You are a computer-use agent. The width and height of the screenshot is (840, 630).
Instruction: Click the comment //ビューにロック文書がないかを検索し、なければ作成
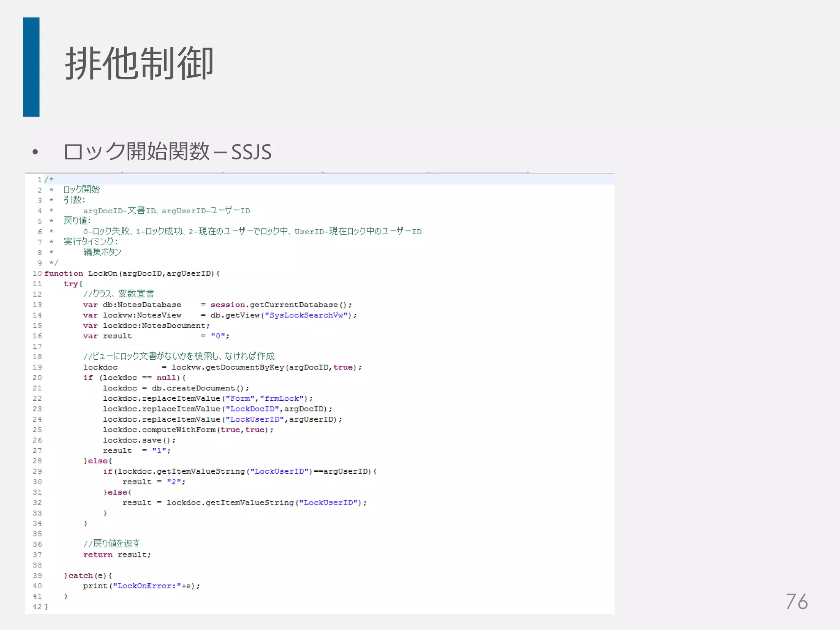(x=179, y=356)
